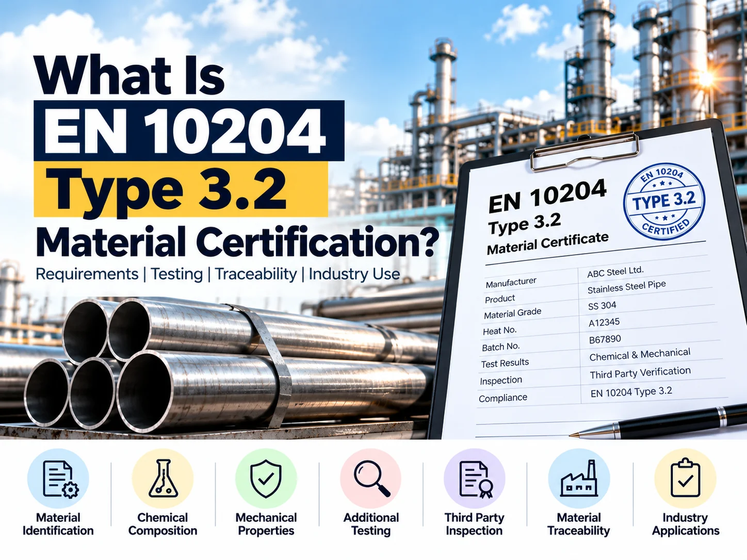
Task: Click the "Third Party Inspection" caption
Action: [475, 524]
